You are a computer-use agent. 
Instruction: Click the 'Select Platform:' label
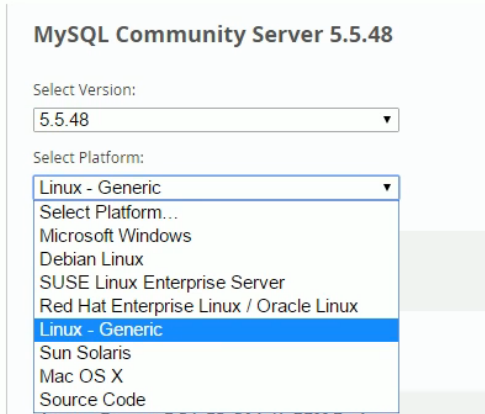click(88, 158)
